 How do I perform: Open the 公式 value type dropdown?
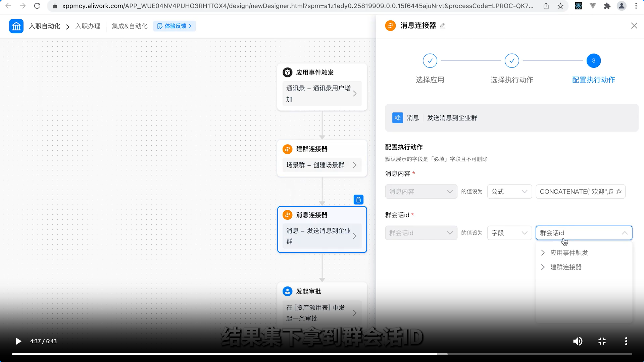[x=509, y=192]
